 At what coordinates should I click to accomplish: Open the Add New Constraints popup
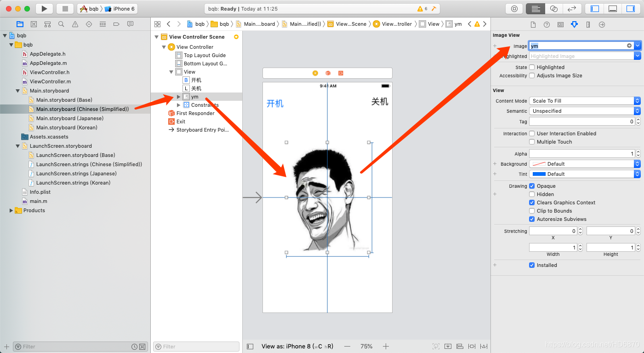click(472, 346)
